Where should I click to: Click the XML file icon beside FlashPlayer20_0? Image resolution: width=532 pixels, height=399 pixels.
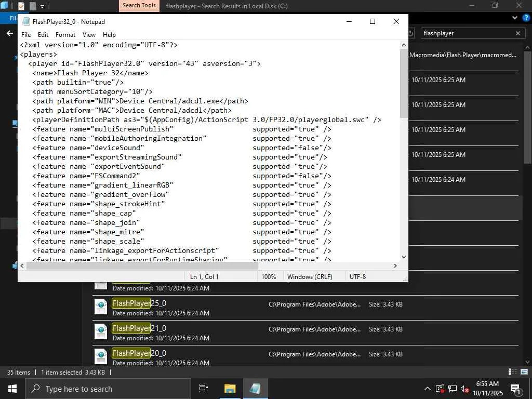pos(101,356)
